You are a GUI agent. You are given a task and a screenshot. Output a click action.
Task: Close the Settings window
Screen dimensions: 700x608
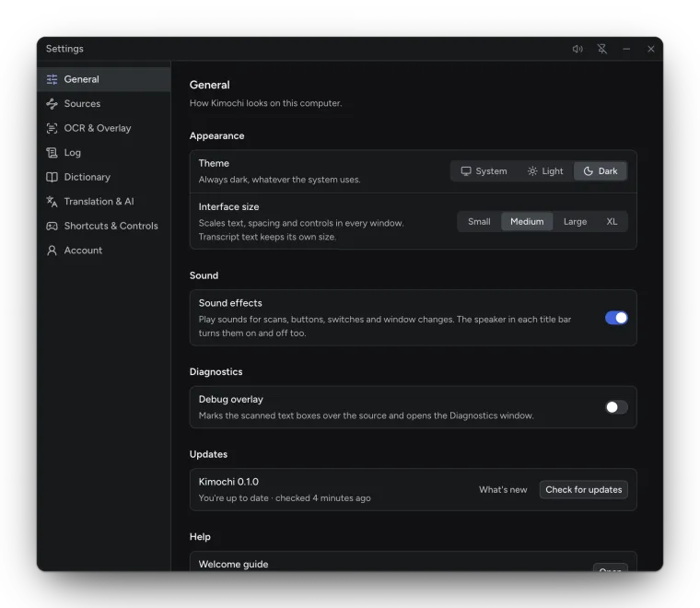point(651,49)
